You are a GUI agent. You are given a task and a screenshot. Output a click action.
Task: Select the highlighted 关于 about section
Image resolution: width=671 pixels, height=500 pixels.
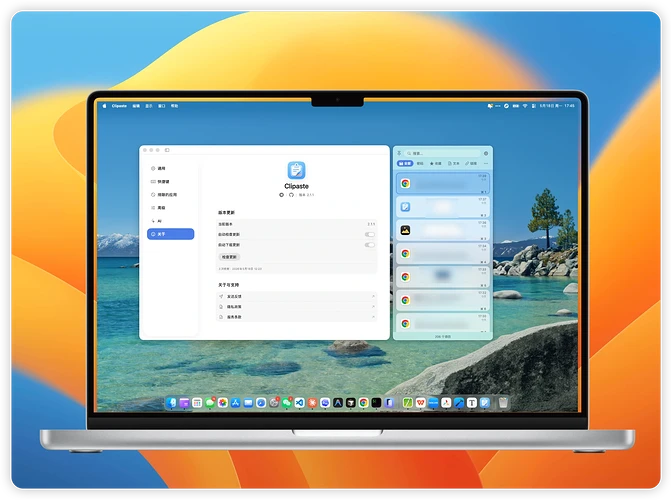[x=170, y=234]
